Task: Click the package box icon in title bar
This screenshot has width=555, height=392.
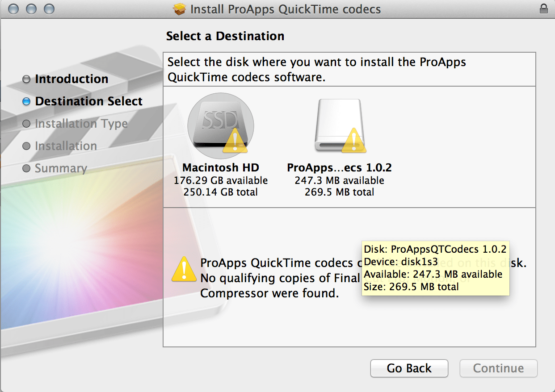Action: coord(180,9)
